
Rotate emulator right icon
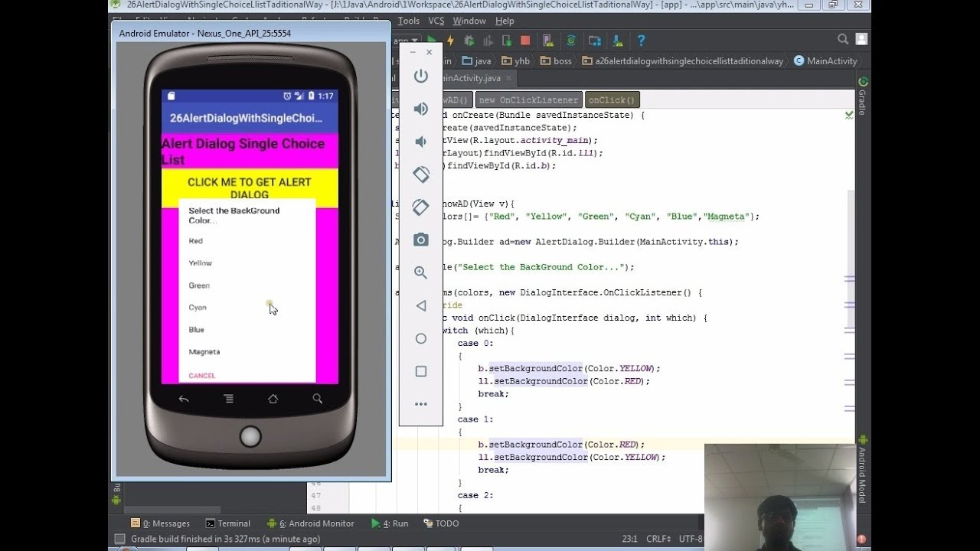(421, 207)
